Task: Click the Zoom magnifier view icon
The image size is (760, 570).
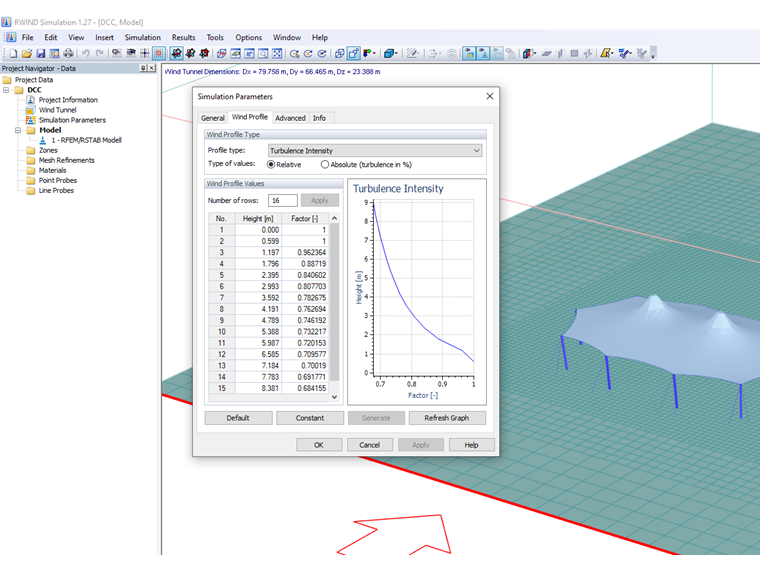Action: click(x=263, y=53)
